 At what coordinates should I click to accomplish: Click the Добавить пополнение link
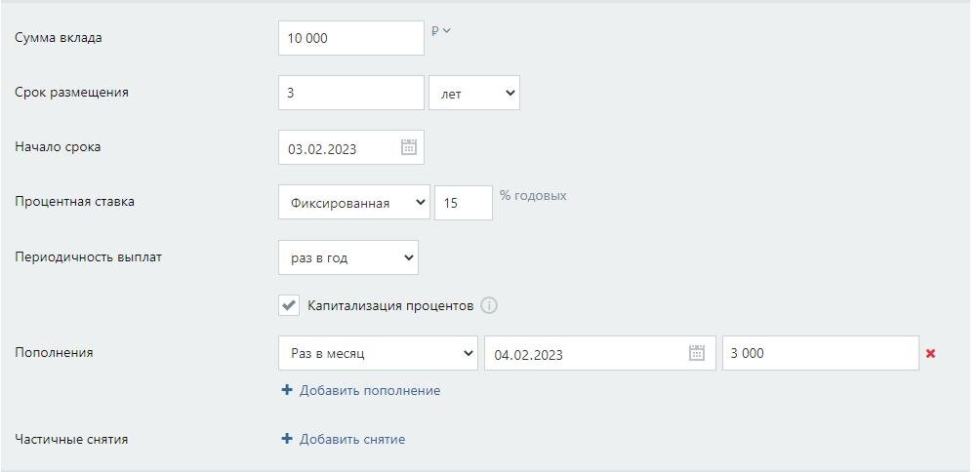[370, 391]
